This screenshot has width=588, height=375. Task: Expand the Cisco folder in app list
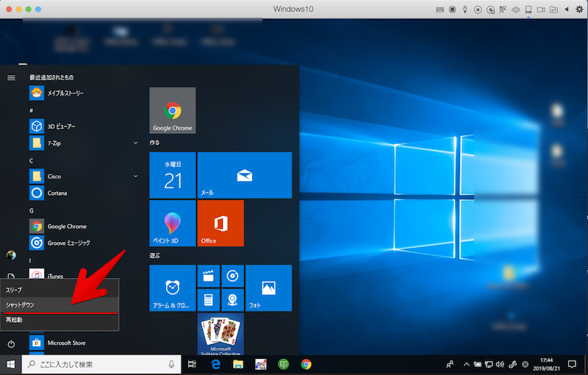[x=136, y=176]
